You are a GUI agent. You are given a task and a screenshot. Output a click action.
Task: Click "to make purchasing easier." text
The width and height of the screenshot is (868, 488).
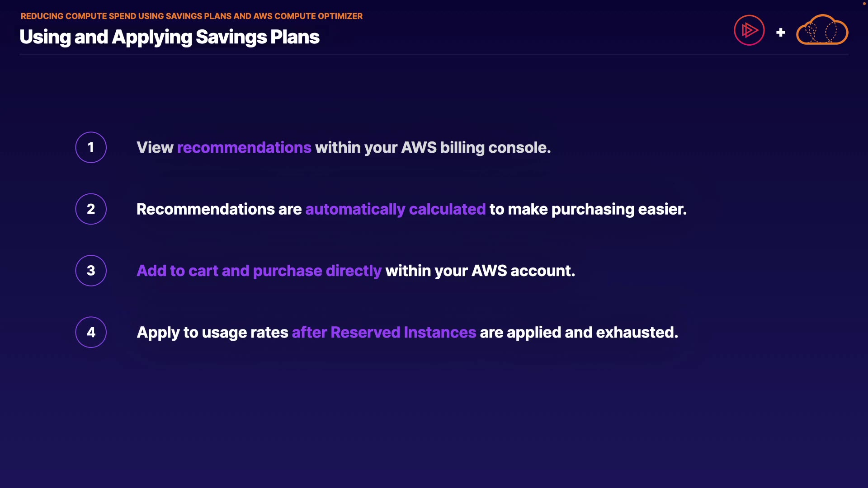(x=588, y=209)
